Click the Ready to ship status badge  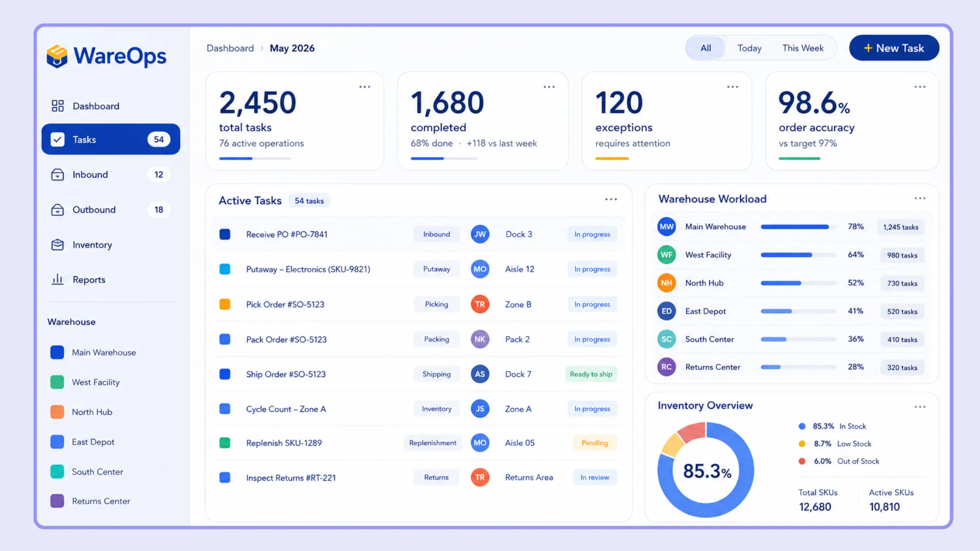point(591,374)
